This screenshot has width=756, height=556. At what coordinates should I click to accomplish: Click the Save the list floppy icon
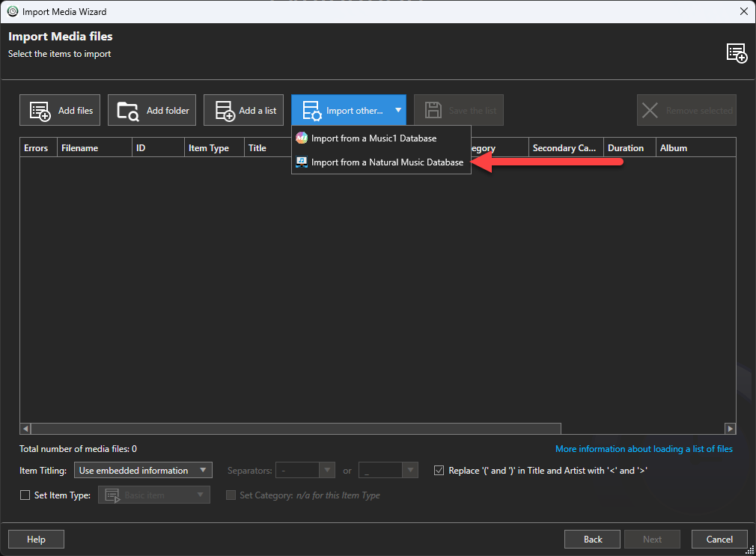[x=433, y=111]
